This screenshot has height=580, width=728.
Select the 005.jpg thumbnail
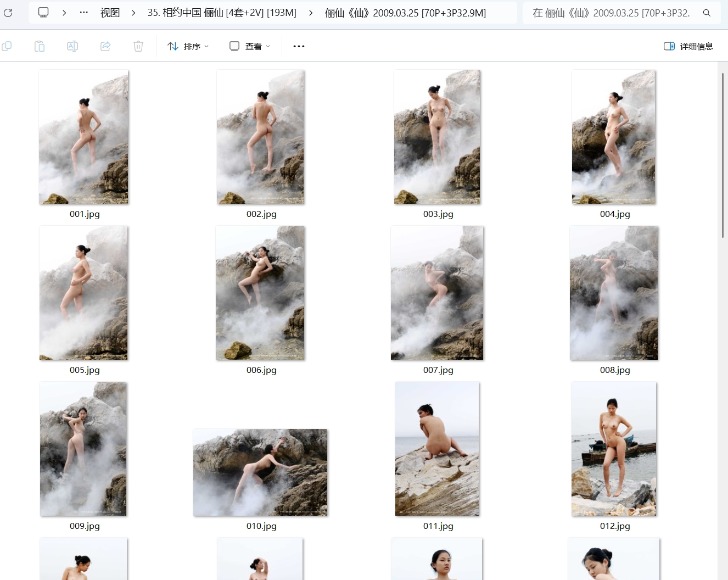(83, 293)
